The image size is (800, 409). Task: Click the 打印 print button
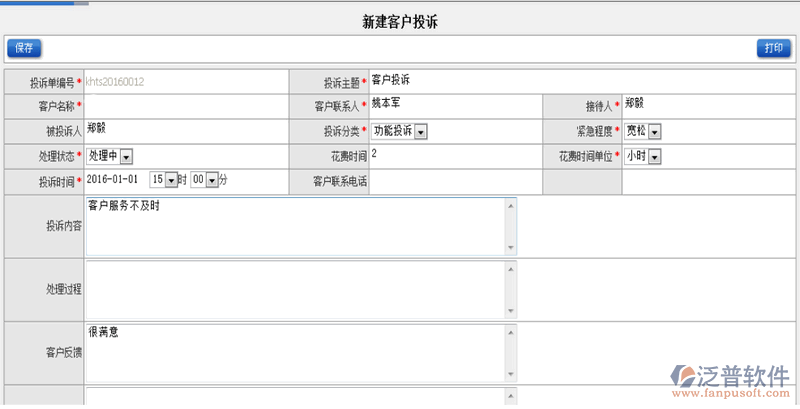[x=773, y=48]
